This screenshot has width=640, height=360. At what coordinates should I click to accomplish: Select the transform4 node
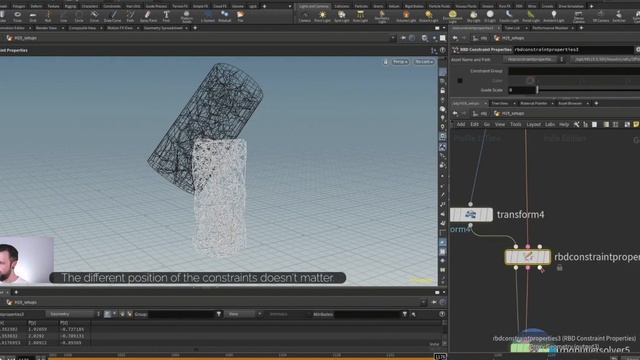471,215
